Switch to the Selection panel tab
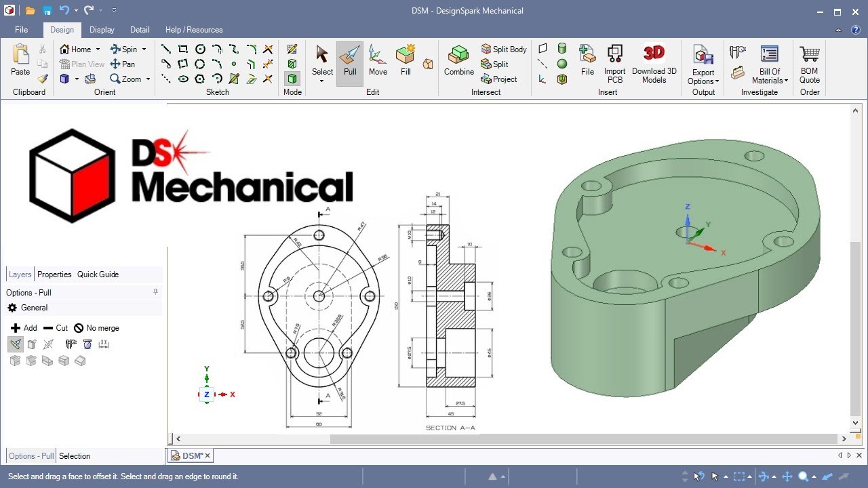Screen dimensions: 868x488 point(75,456)
